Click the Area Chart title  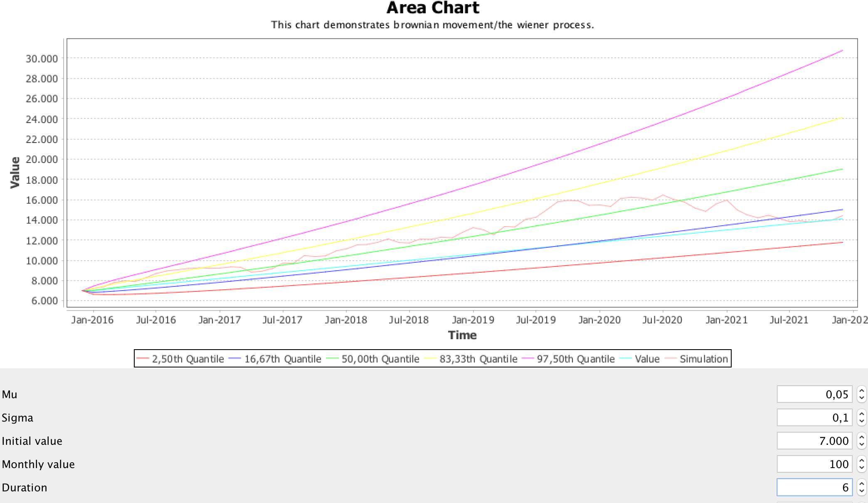pyautogui.click(x=433, y=8)
